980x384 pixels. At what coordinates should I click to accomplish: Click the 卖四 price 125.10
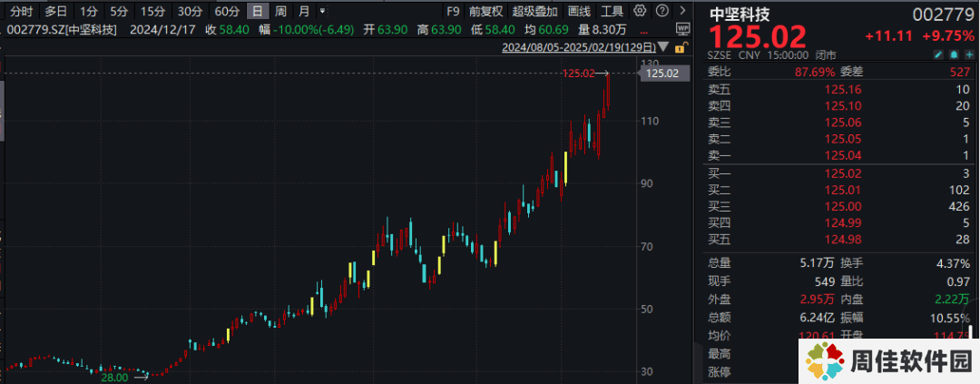point(841,106)
